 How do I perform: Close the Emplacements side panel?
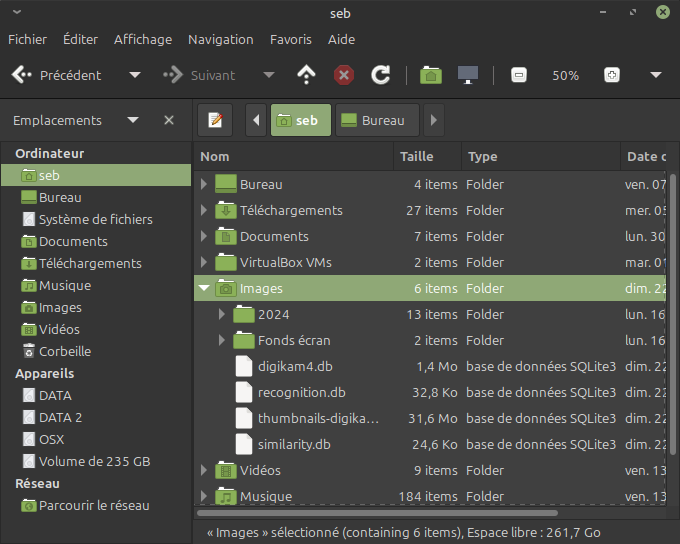tap(169, 120)
